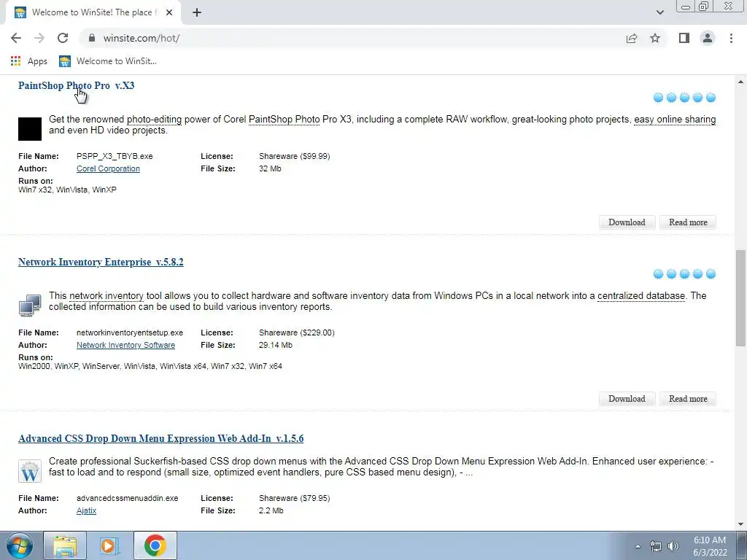This screenshot has height=560, width=747.
Task: Select the text advancedcssmenuaddin.exe
Action: [127, 498]
